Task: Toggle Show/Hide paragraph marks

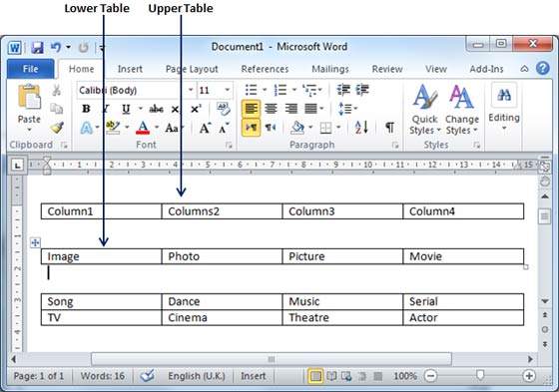Action: 389,128
